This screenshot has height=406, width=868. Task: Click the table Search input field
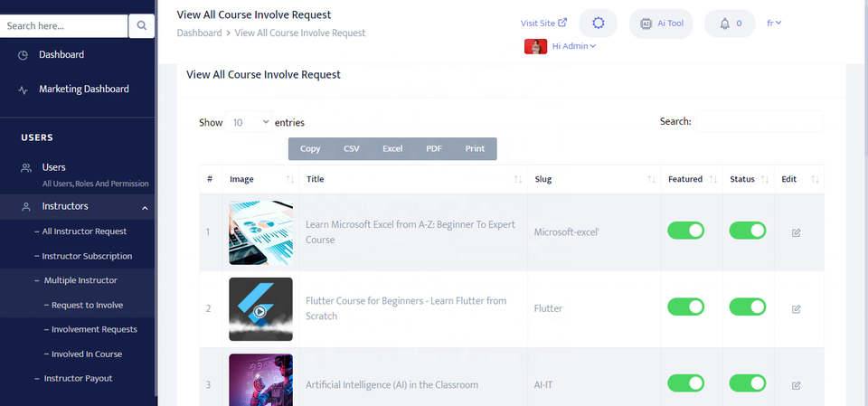tap(759, 122)
